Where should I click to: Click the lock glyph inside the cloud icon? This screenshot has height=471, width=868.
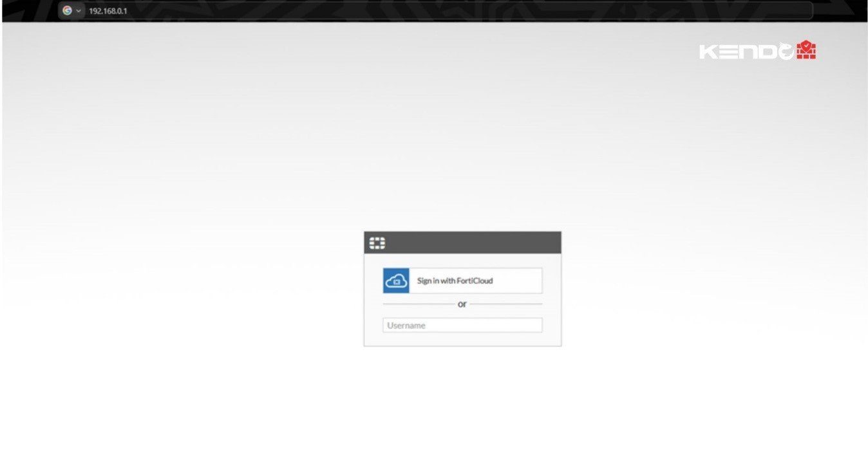(x=397, y=282)
